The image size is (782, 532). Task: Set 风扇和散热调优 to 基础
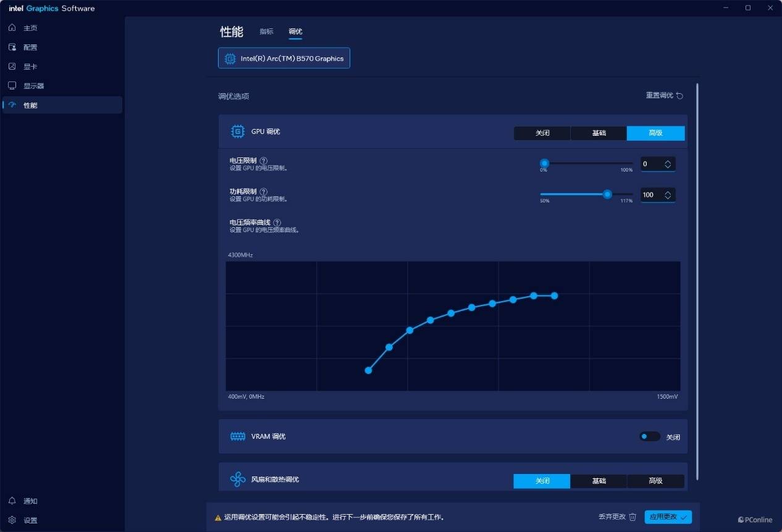pos(599,481)
